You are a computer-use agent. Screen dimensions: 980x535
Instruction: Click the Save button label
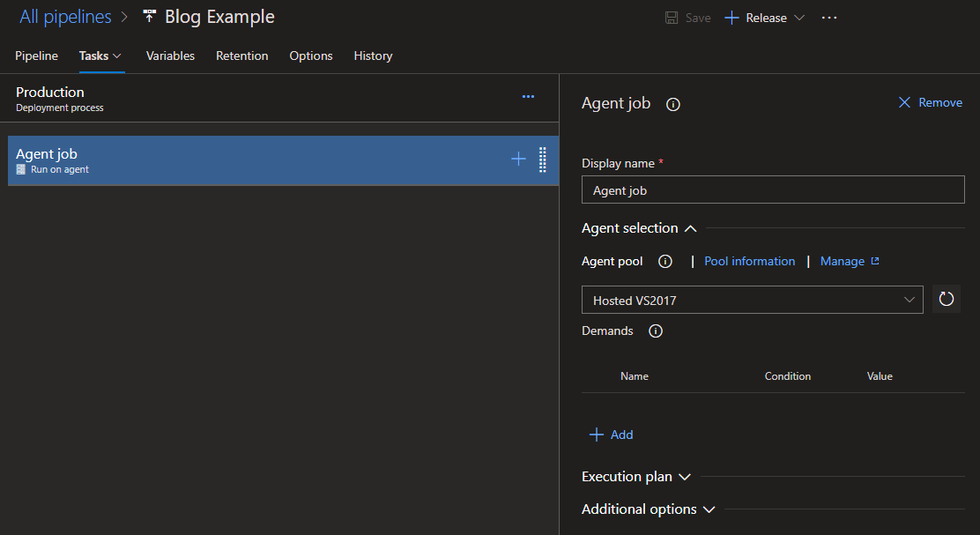click(x=697, y=19)
